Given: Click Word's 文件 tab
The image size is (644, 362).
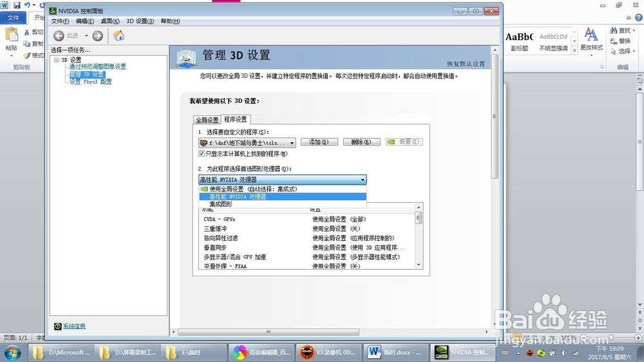Looking at the screenshot, I should (x=13, y=17).
